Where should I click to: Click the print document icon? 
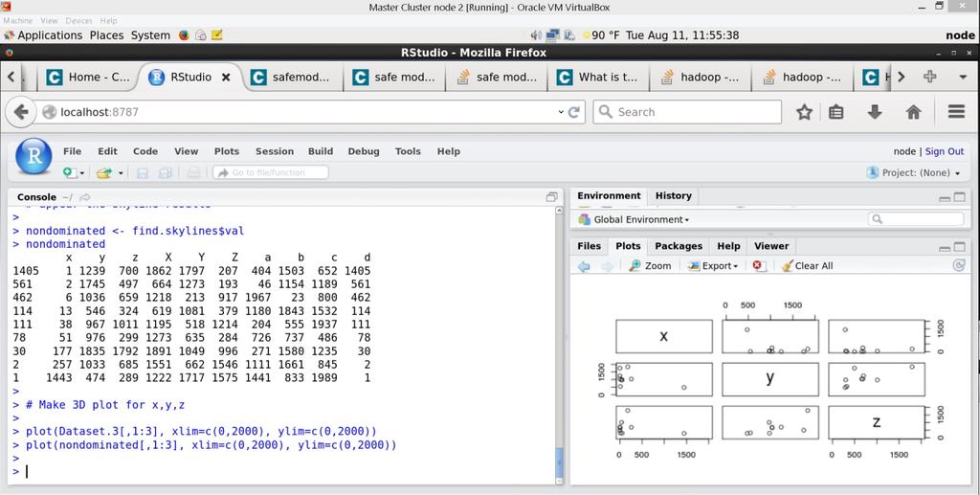pos(193,173)
